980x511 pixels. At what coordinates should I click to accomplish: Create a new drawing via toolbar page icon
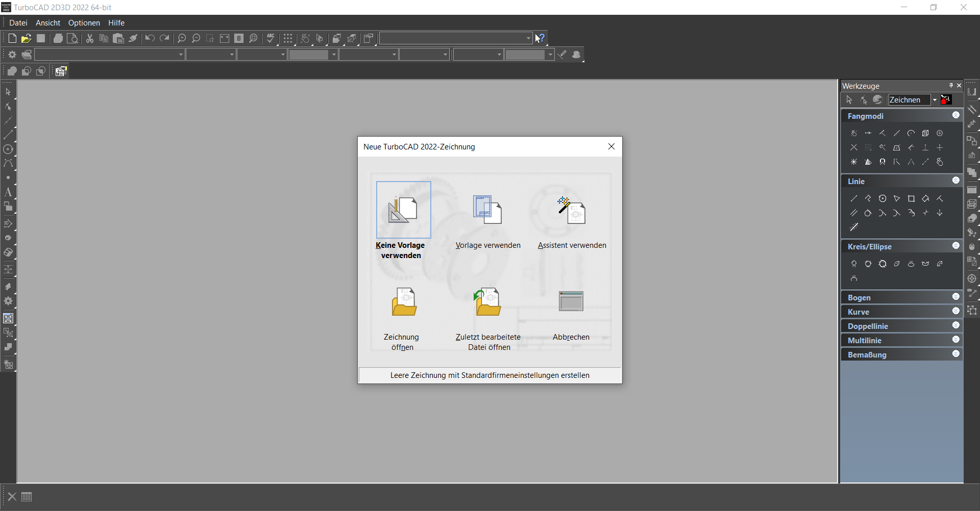12,38
